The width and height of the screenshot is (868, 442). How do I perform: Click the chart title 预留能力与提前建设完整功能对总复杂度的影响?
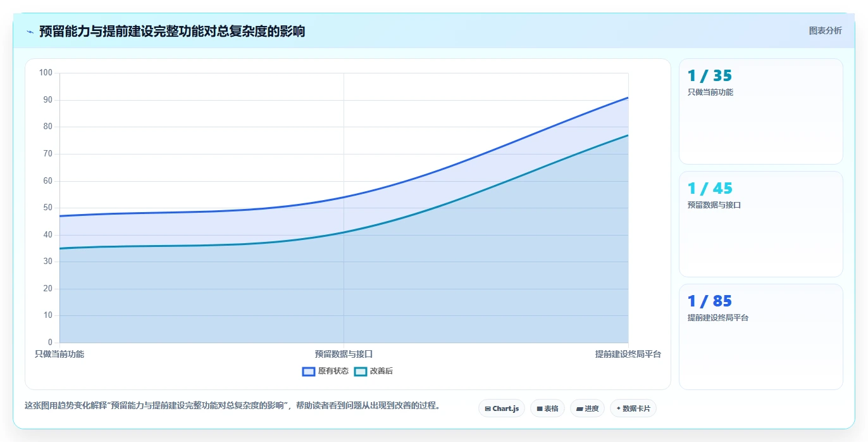pos(172,31)
